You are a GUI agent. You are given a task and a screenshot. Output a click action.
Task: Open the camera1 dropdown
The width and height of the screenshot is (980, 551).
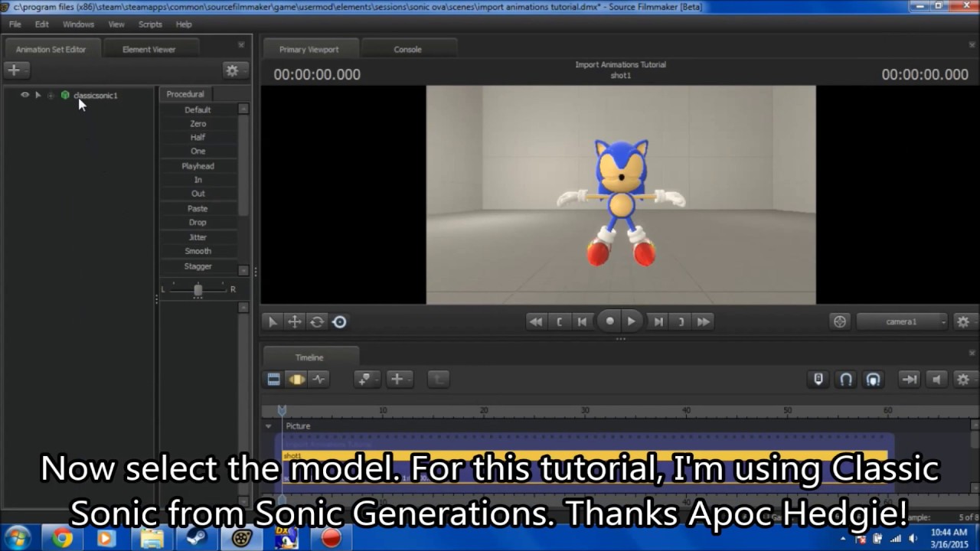click(902, 322)
